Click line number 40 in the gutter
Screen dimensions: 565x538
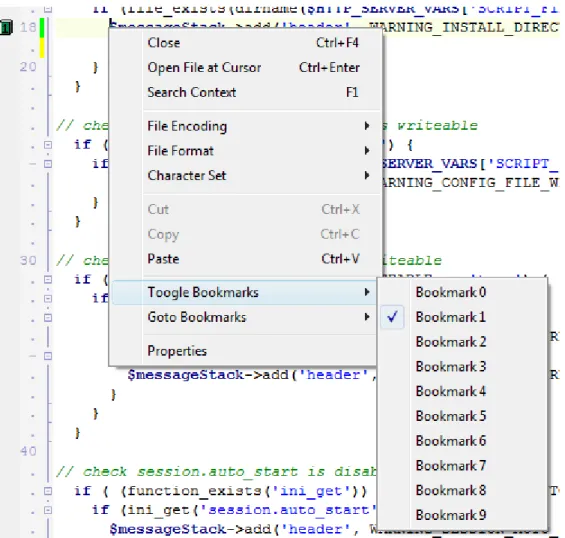(28, 451)
